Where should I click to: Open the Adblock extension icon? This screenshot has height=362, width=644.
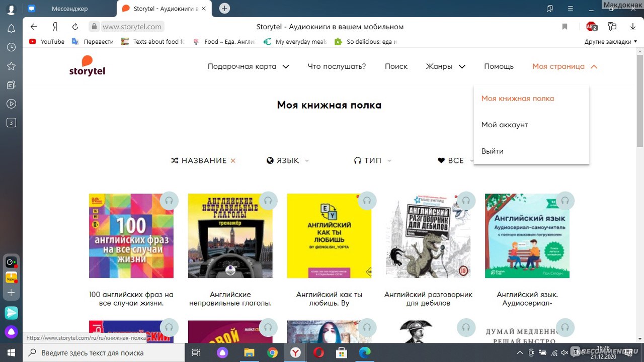point(592,27)
